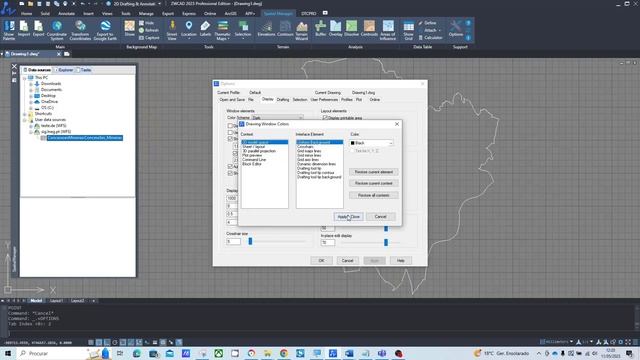Click the Areas of Influence icon

(x=388, y=30)
